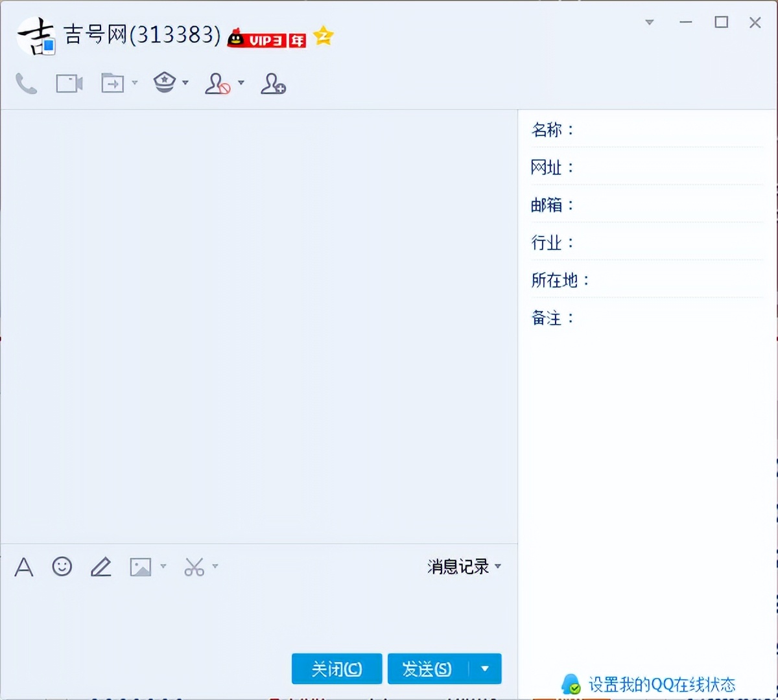Take a screenshot with the scissors tool
The width and height of the screenshot is (778, 700).
click(193, 566)
